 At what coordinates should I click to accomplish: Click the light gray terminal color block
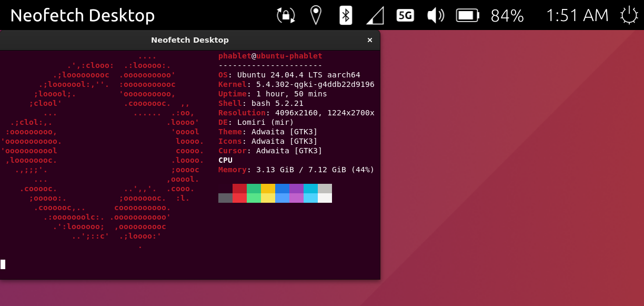point(325,189)
